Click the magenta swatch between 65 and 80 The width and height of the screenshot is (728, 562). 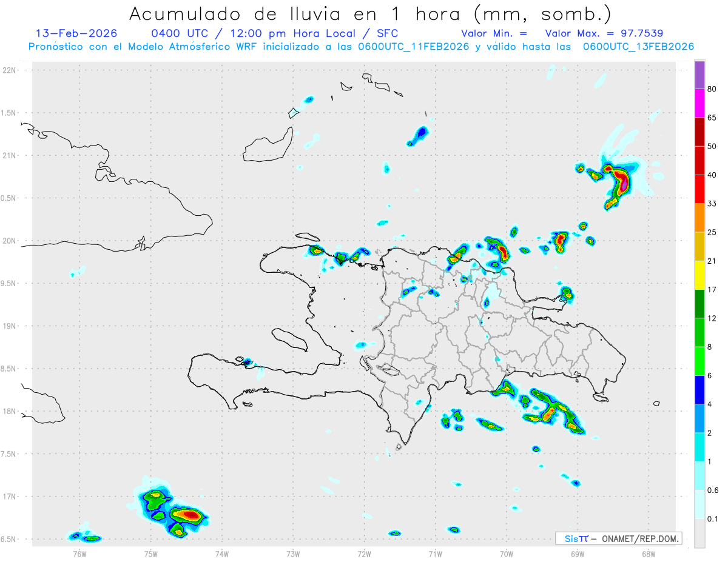click(699, 104)
